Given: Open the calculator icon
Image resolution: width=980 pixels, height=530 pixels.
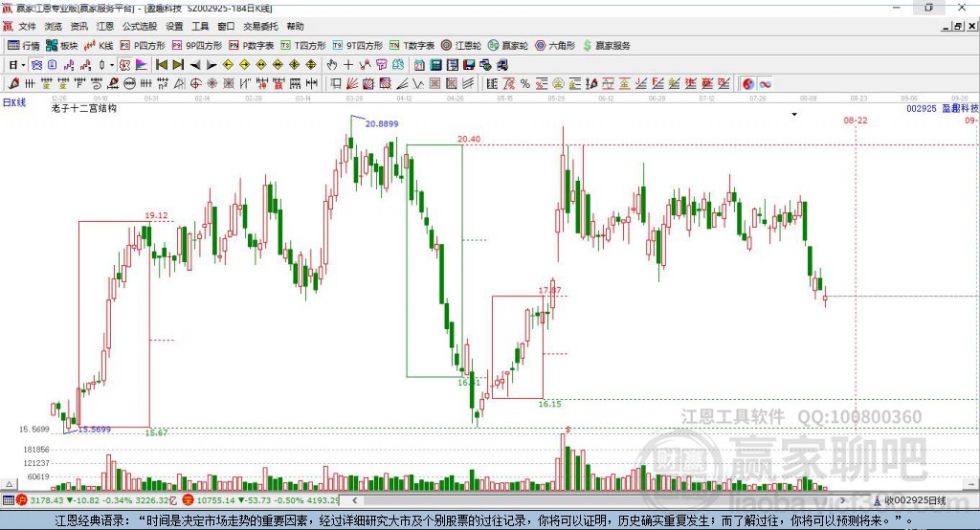Looking at the screenshot, I should [x=435, y=65].
